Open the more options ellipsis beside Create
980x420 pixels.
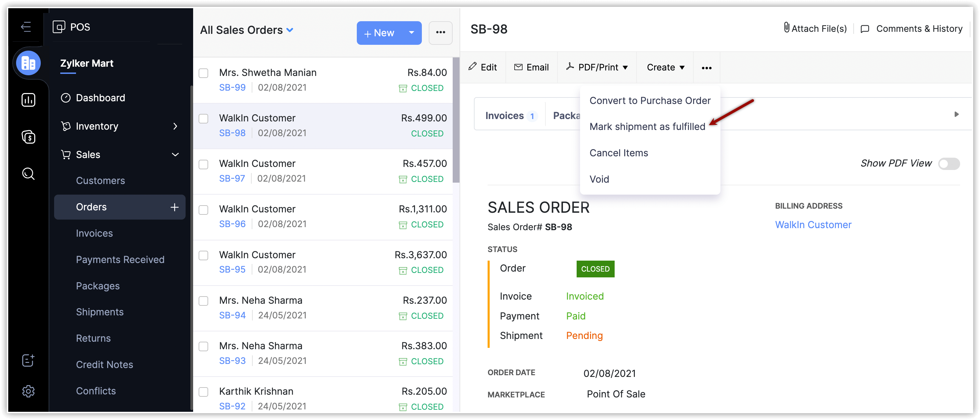click(x=706, y=68)
